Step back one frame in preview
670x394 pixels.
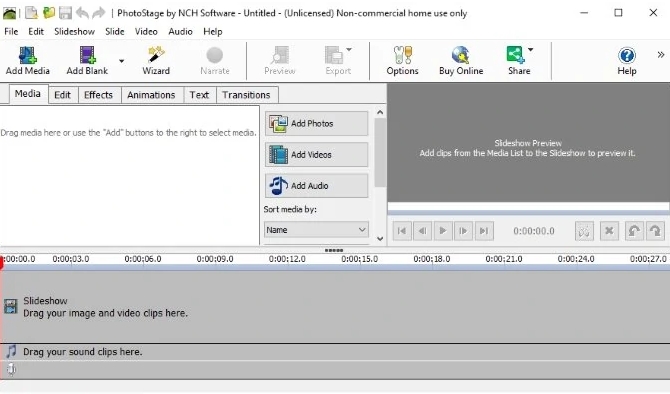422,231
